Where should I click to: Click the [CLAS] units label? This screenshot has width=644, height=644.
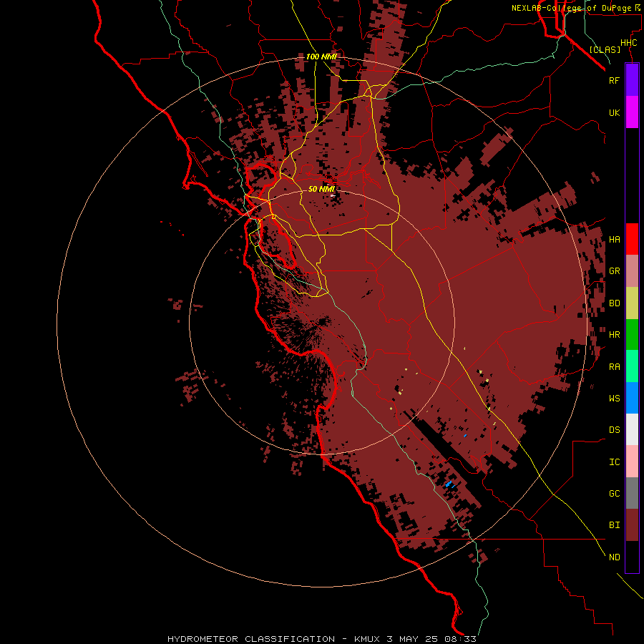pos(605,49)
